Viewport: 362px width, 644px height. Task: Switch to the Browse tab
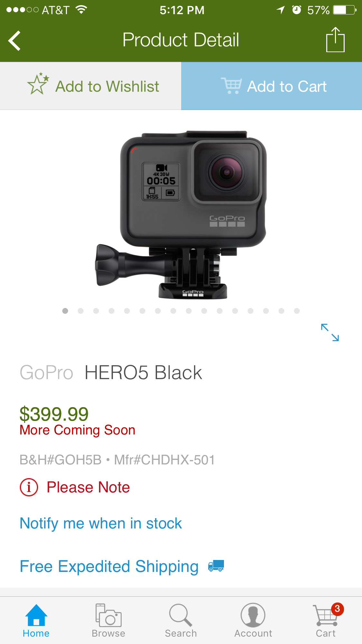108,620
